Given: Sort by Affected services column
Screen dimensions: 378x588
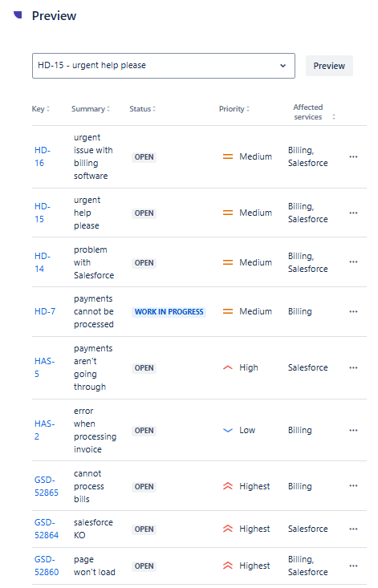Looking at the screenshot, I should [315, 112].
